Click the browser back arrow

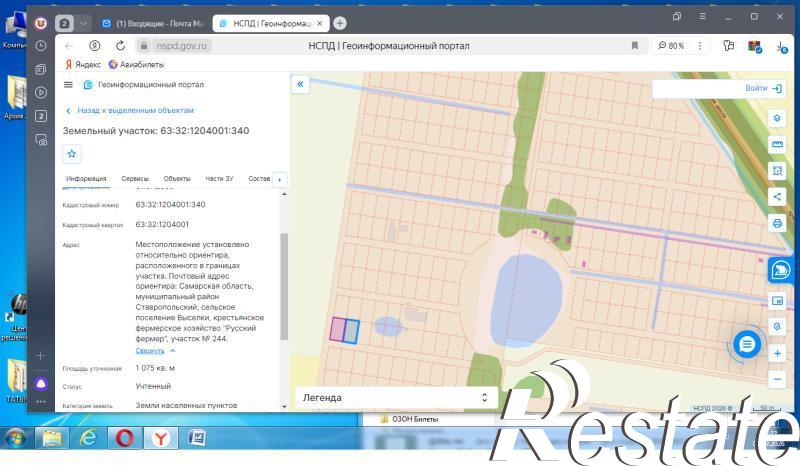click(x=69, y=45)
